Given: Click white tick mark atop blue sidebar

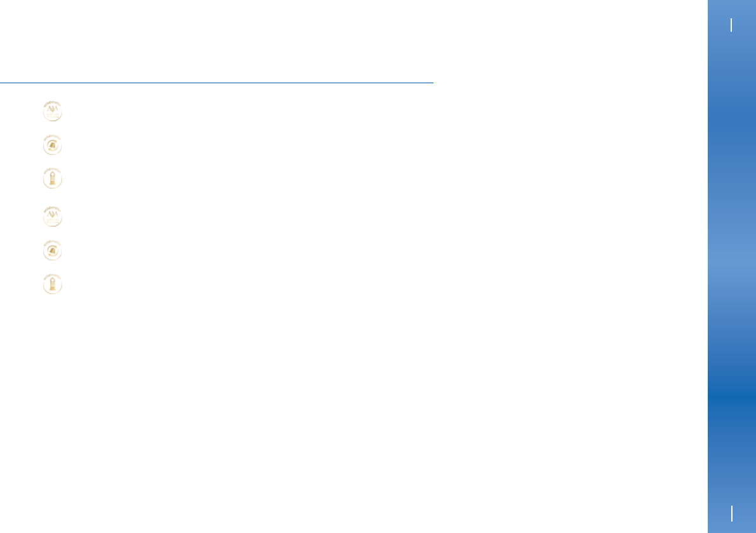Looking at the screenshot, I should pos(731,25).
